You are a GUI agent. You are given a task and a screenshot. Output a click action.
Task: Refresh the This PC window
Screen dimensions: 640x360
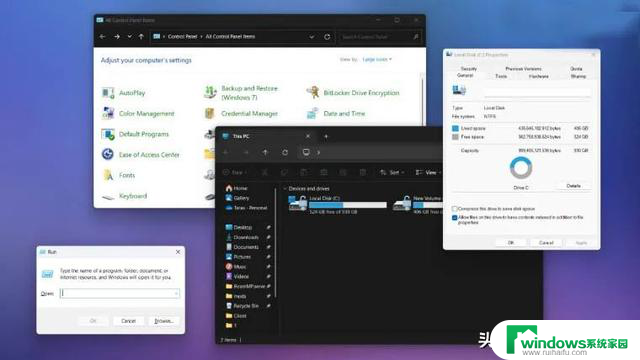(x=285, y=152)
